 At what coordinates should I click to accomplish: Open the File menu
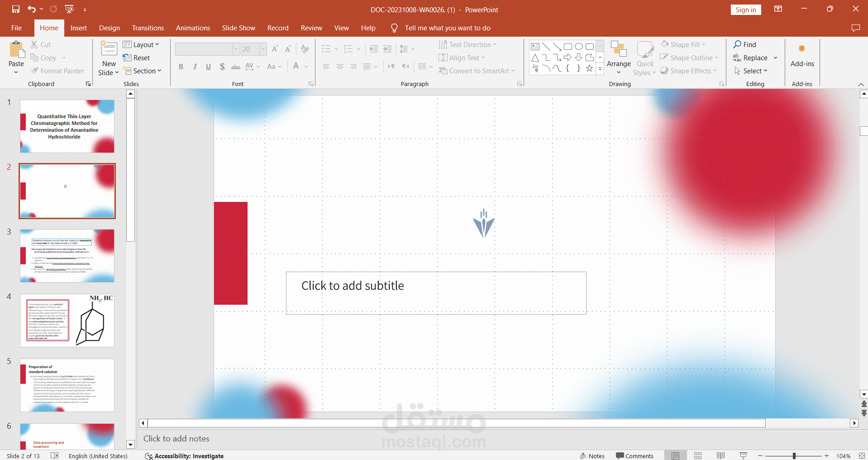16,28
